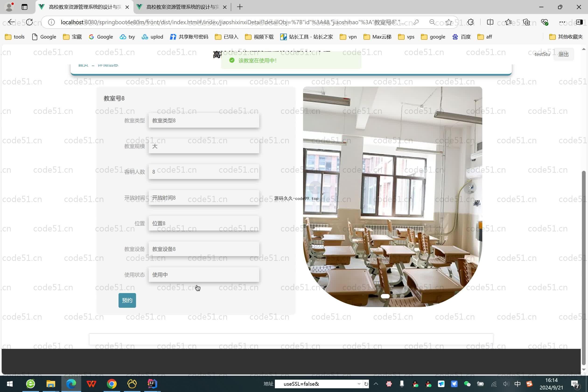This screenshot has width=588, height=392.
Task: Click the 位置 input field
Action: 204,223
